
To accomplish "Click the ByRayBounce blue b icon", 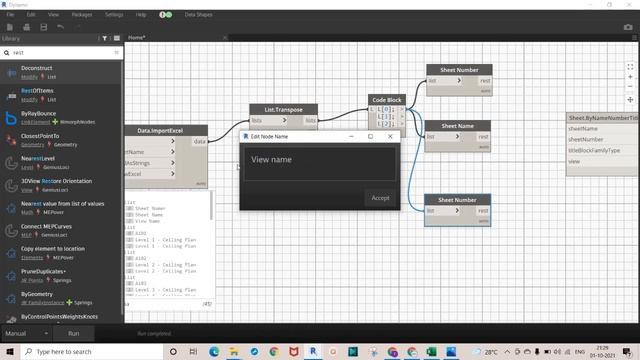I will click(x=11, y=118).
